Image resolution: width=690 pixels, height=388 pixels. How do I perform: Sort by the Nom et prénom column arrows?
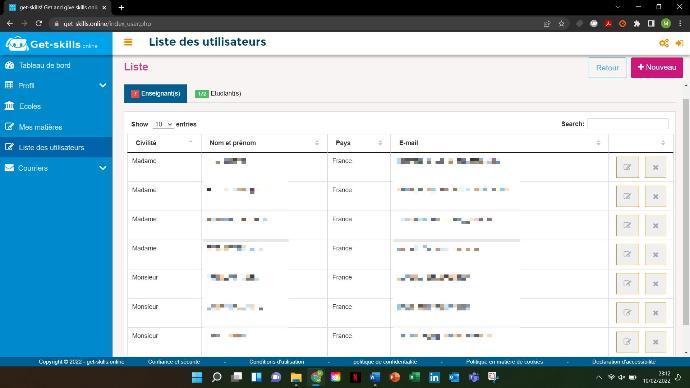[317, 143]
